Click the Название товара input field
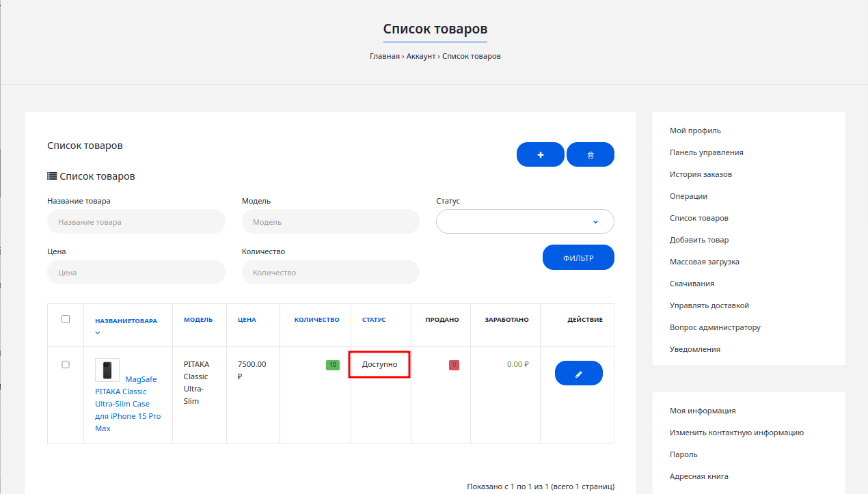This screenshot has height=494, width=868. tap(136, 221)
